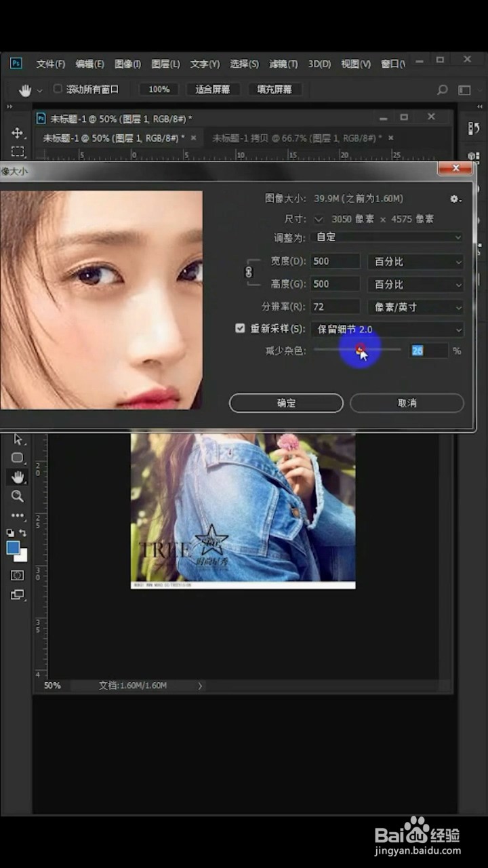Expand the left toolbar double-arrow
Image resolution: width=488 pixels, height=868 pixels.
click(9, 106)
